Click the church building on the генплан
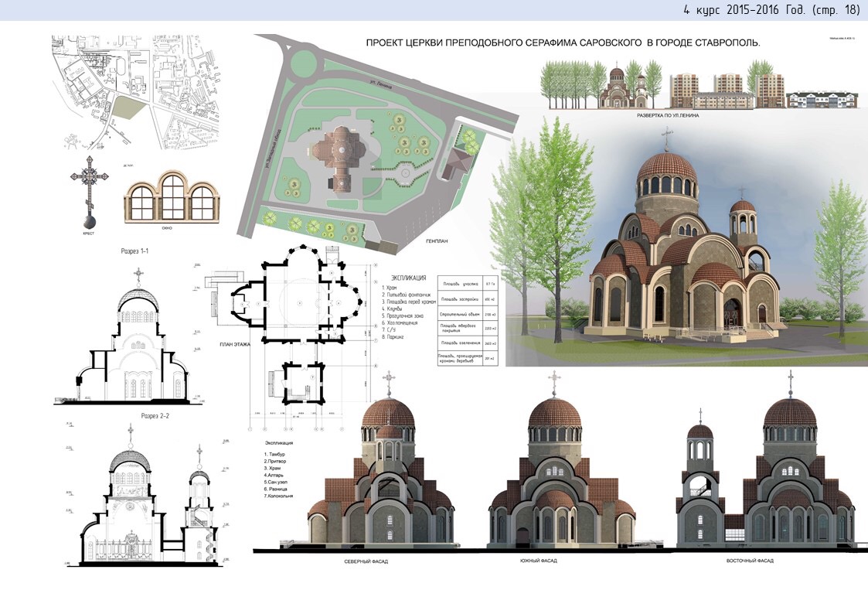The width and height of the screenshot is (868, 614). coord(342,154)
